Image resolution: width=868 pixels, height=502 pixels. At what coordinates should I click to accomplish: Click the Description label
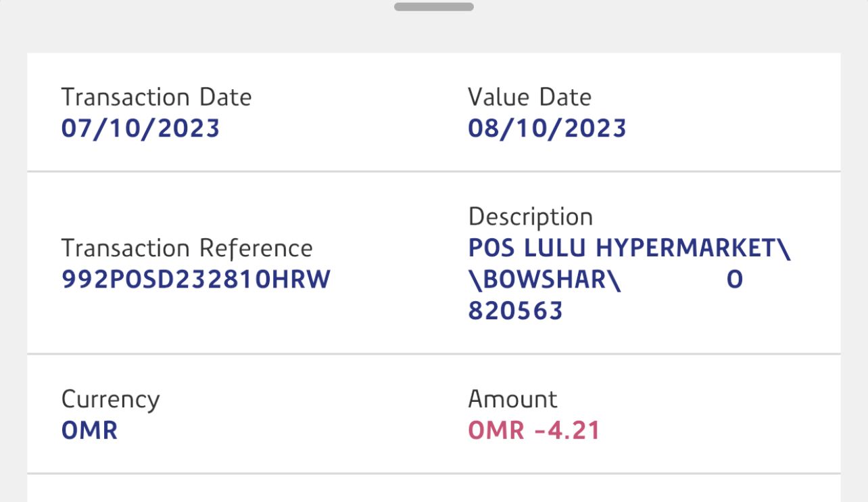click(x=530, y=217)
